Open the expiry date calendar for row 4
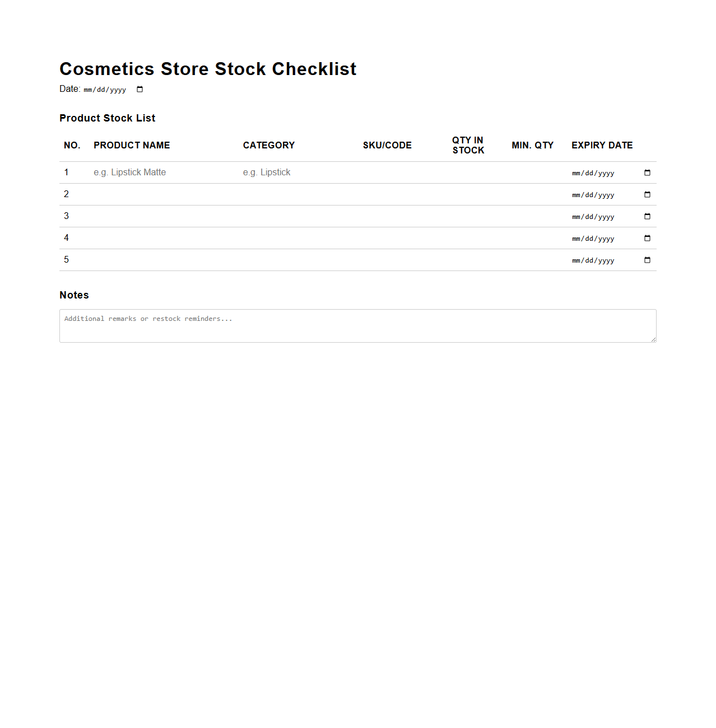This screenshot has width=716, height=728. tap(647, 238)
